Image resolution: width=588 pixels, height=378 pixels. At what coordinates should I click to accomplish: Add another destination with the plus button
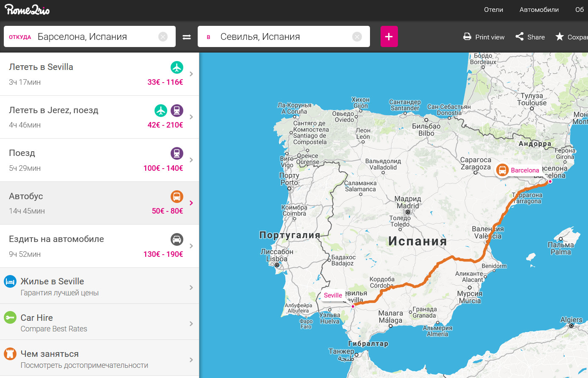pyautogui.click(x=389, y=36)
